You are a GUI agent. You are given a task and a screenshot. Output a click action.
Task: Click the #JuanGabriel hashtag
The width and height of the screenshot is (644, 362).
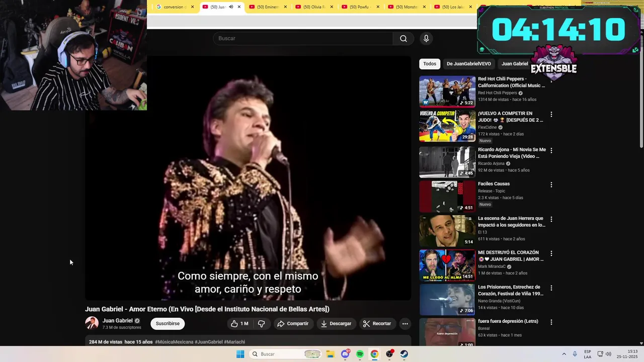coord(208,342)
